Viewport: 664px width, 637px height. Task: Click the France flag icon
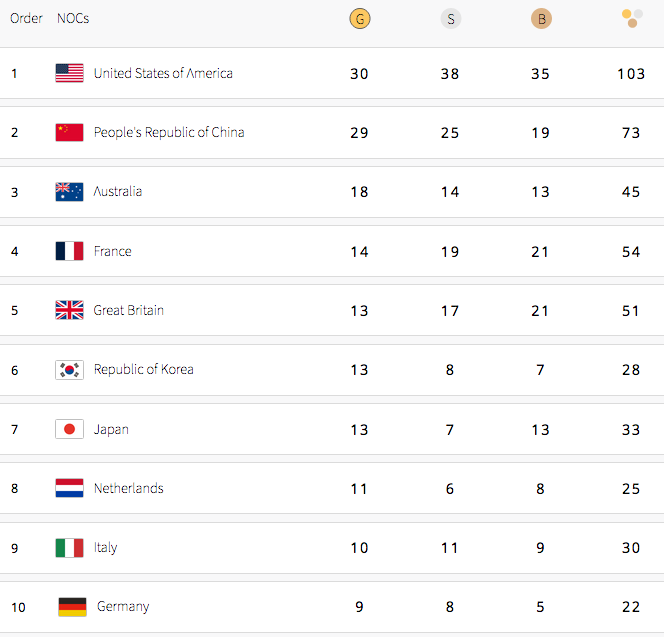(x=69, y=251)
